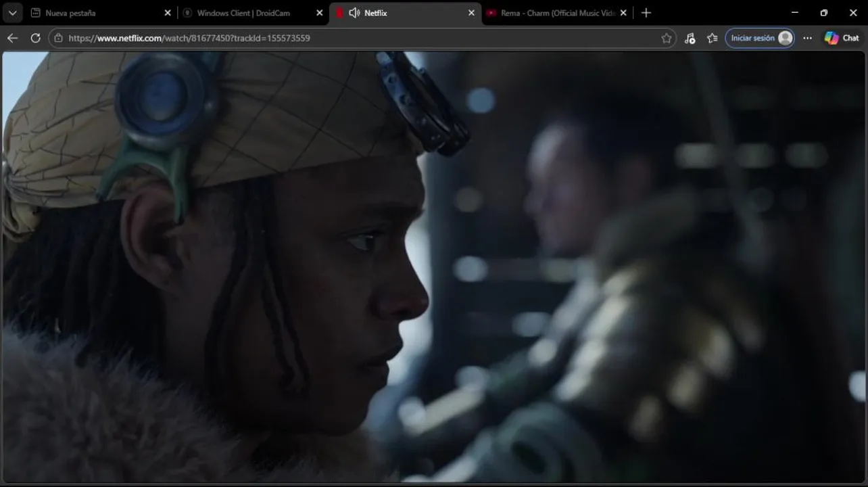Close the Nueva pestaña tab
Screen dimensions: 868x487
tap(168, 13)
